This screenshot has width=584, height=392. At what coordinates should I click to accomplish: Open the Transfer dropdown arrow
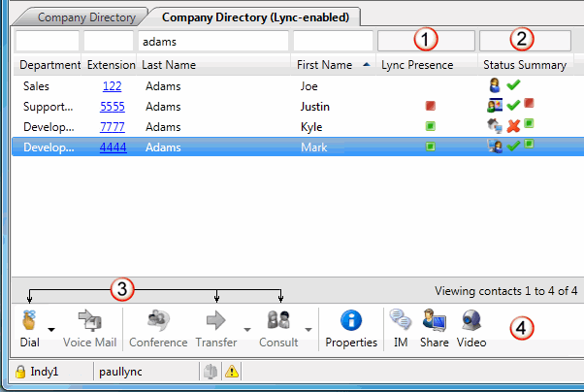(246, 329)
